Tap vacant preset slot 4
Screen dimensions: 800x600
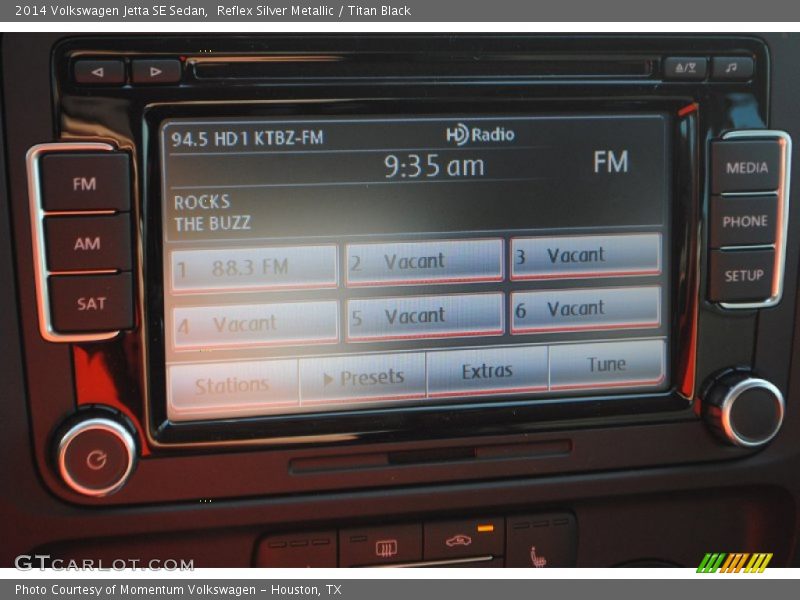[255, 324]
